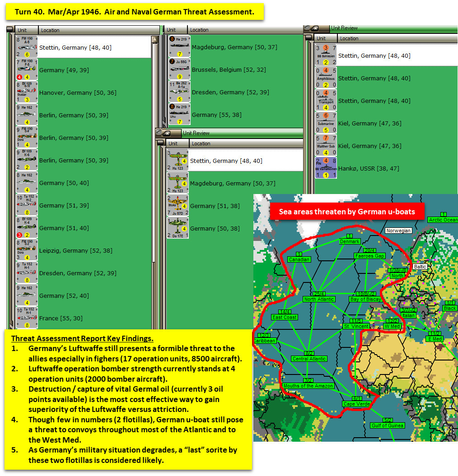The image size is (458, 476).
Task: Click the Canadian sea area label
Action: 299,259
